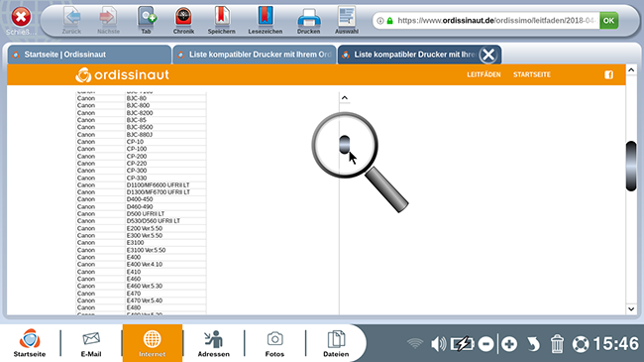Select the E3100 Ver.5.50 cell
Screen dimensions: 644x362
(165, 250)
